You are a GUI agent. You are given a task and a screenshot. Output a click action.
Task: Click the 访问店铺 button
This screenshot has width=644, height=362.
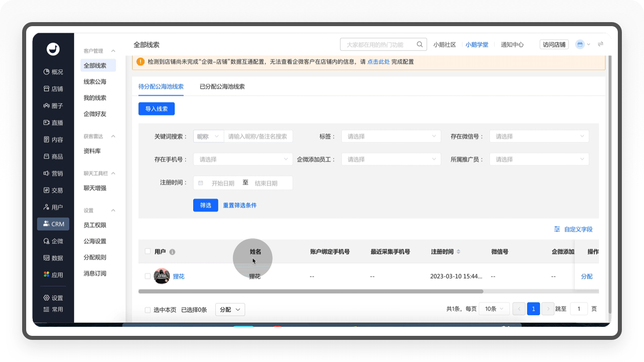point(554,45)
